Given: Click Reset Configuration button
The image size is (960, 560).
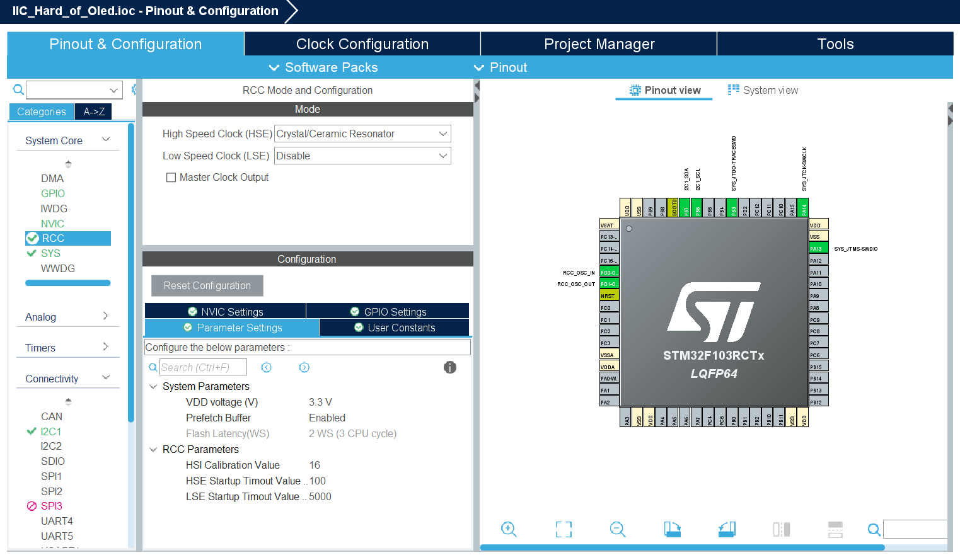Looking at the screenshot, I should point(207,285).
